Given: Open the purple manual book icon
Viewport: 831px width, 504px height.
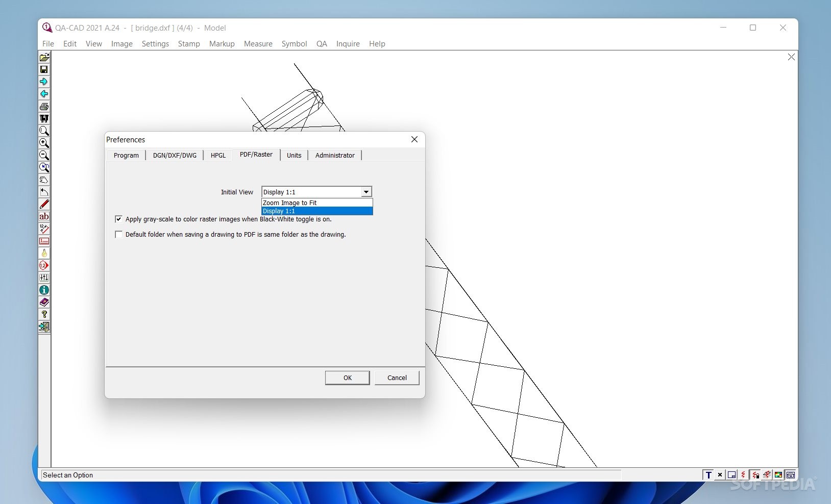Looking at the screenshot, I should (44, 302).
